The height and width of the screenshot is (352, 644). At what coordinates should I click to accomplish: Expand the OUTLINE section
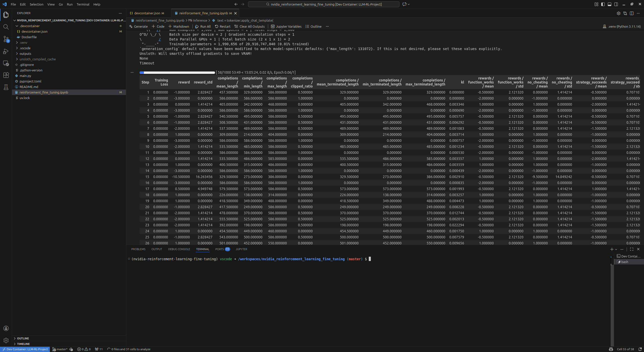23,338
